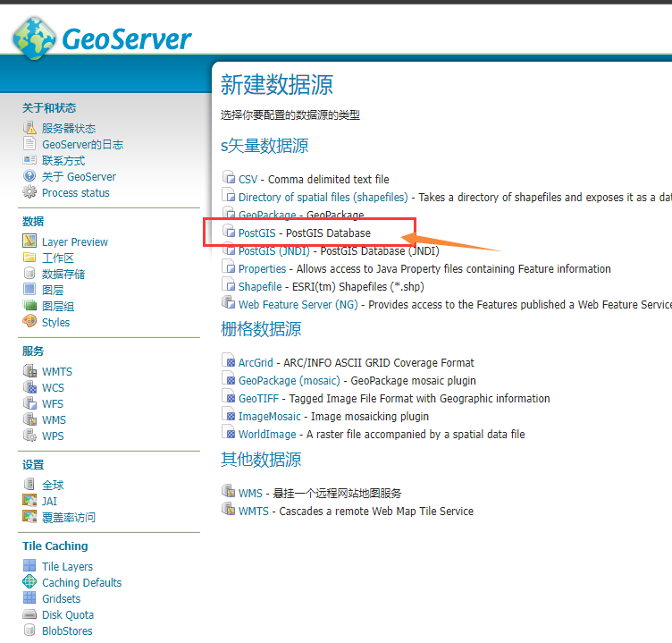Click the Process status gear icon
The width and height of the screenshot is (672, 643).
(x=29, y=192)
